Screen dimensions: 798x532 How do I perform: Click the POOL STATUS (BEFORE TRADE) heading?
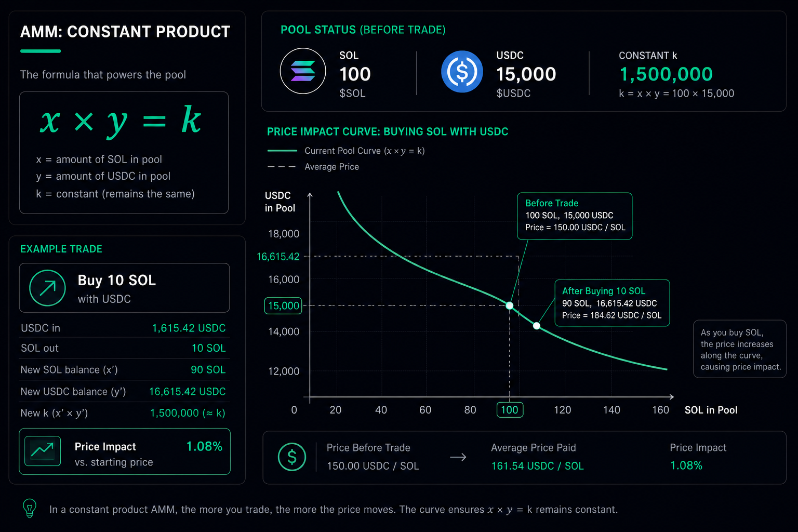pos(363,30)
